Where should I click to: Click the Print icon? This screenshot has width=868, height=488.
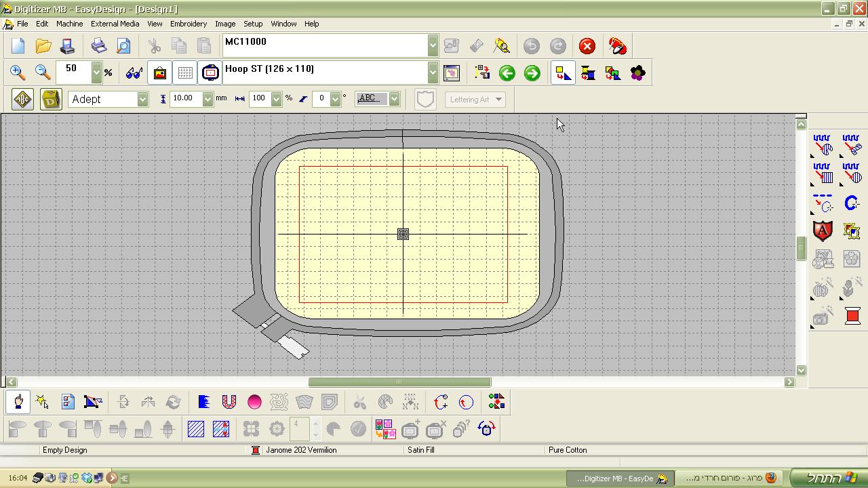[x=99, y=46]
